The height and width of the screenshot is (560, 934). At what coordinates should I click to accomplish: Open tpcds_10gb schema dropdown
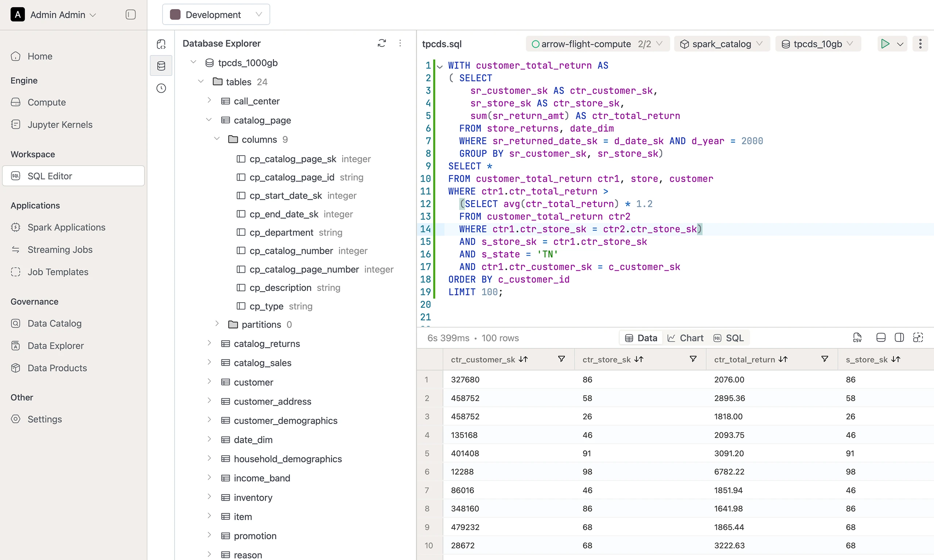[818, 44]
